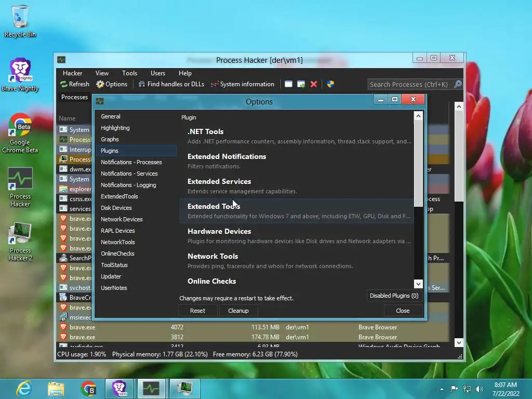Open the Recycle Bin desktop icon

coord(20,21)
